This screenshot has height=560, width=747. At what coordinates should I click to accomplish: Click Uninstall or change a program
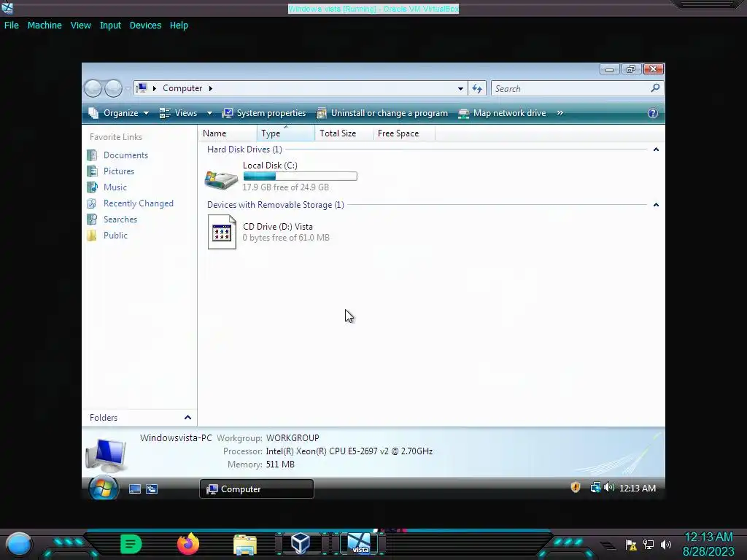click(x=382, y=113)
